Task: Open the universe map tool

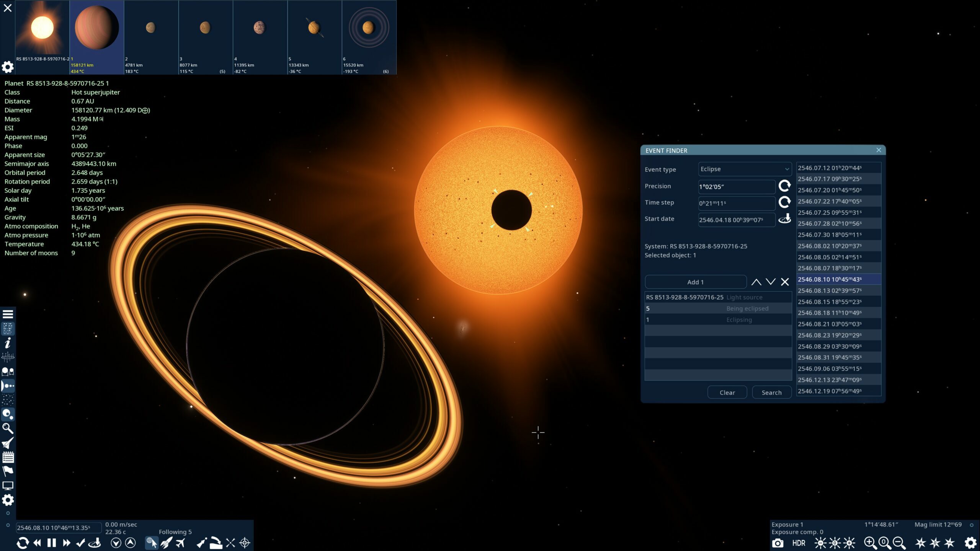Action: tap(8, 357)
